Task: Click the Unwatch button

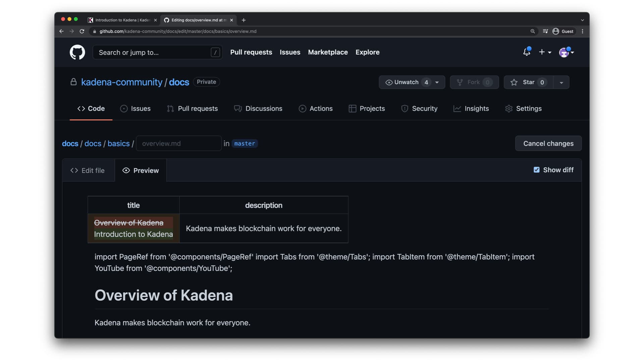Action: pos(407,82)
